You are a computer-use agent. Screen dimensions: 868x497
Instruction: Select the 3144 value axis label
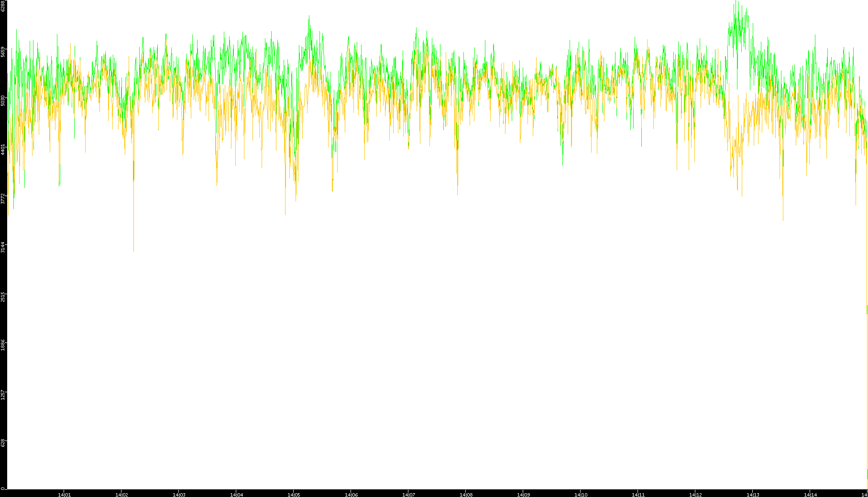point(3,247)
